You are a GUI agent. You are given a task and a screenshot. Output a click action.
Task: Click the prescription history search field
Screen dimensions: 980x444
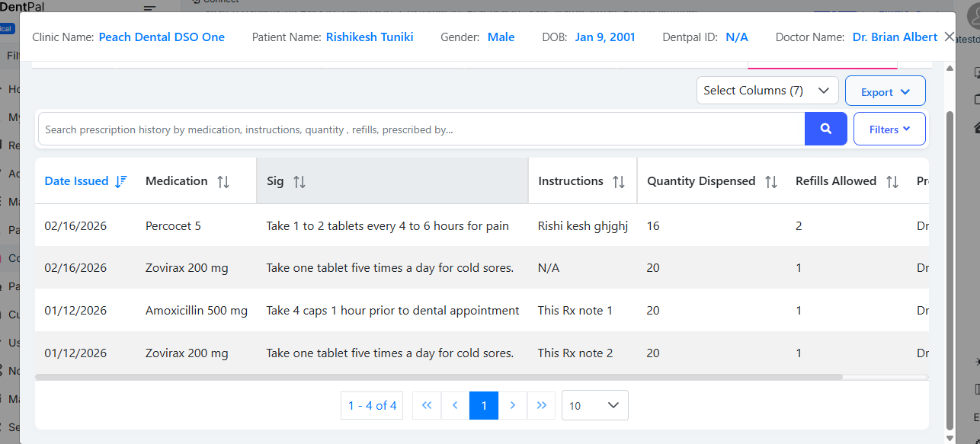click(421, 129)
